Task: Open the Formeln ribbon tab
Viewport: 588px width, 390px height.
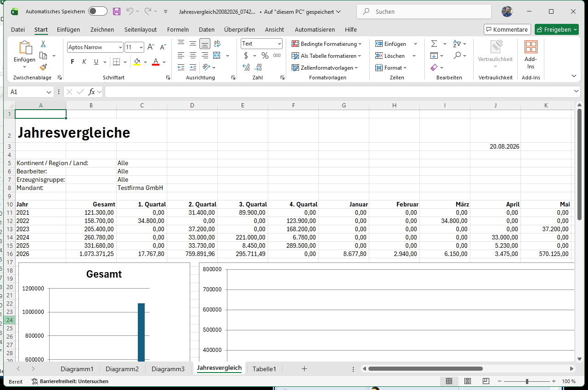Action: pos(178,29)
